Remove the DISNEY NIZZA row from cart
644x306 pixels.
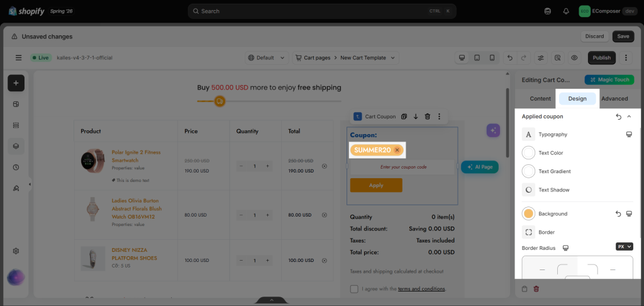coord(325,260)
